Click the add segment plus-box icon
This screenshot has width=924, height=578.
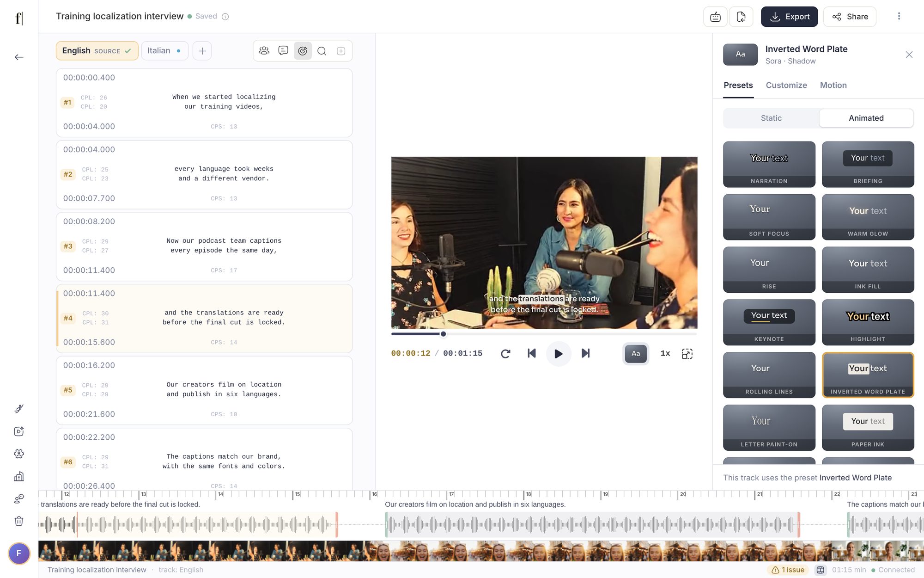pos(341,51)
